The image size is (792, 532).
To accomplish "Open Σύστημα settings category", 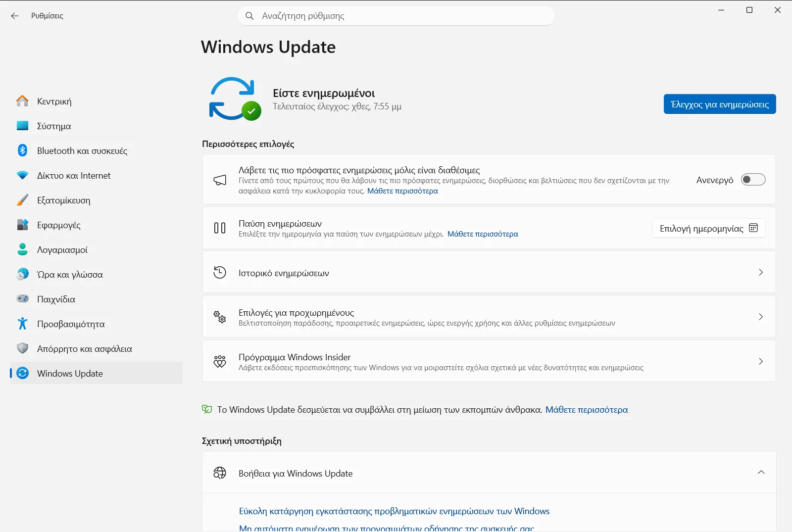I will pyautogui.click(x=96, y=126).
